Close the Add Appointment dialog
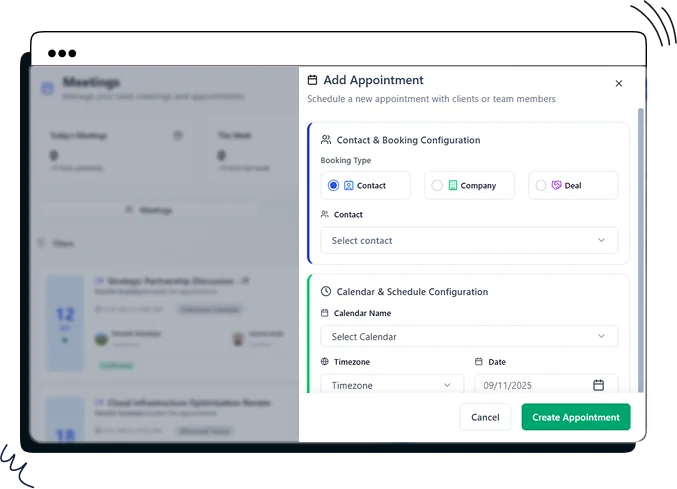 point(618,84)
